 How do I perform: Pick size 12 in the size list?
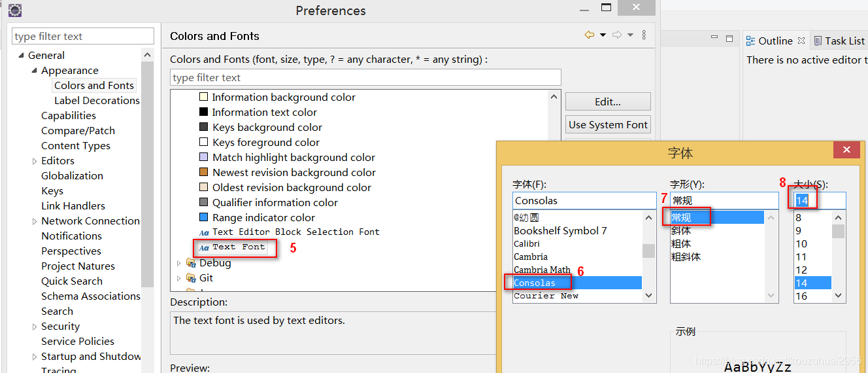click(801, 270)
